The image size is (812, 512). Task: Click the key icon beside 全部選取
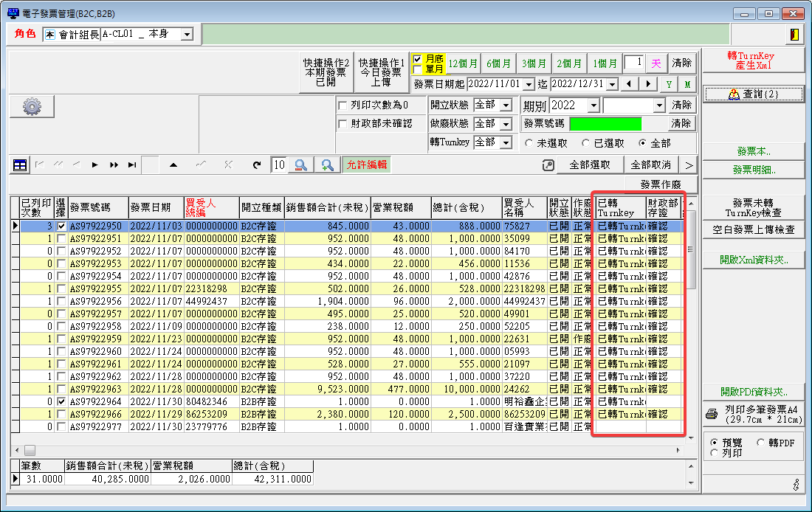(x=548, y=165)
